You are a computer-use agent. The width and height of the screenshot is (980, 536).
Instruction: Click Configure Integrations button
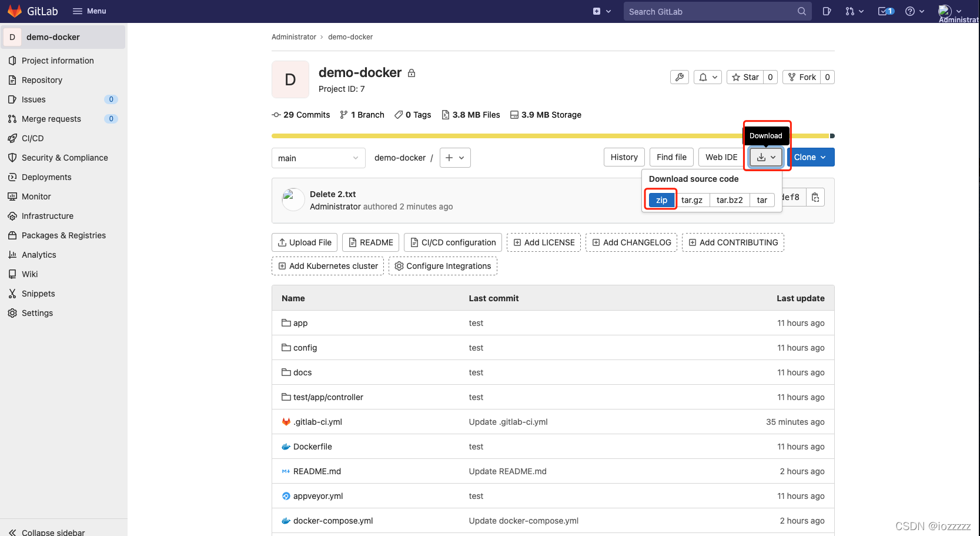pos(443,266)
